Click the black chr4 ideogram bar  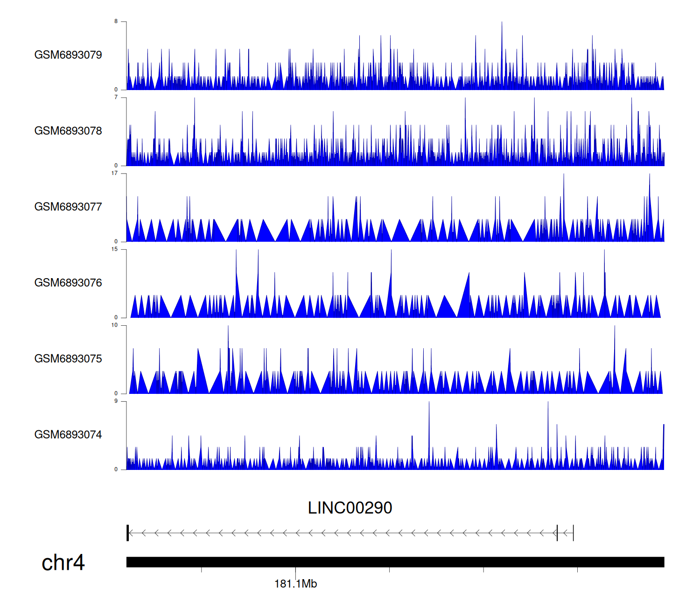(x=395, y=562)
